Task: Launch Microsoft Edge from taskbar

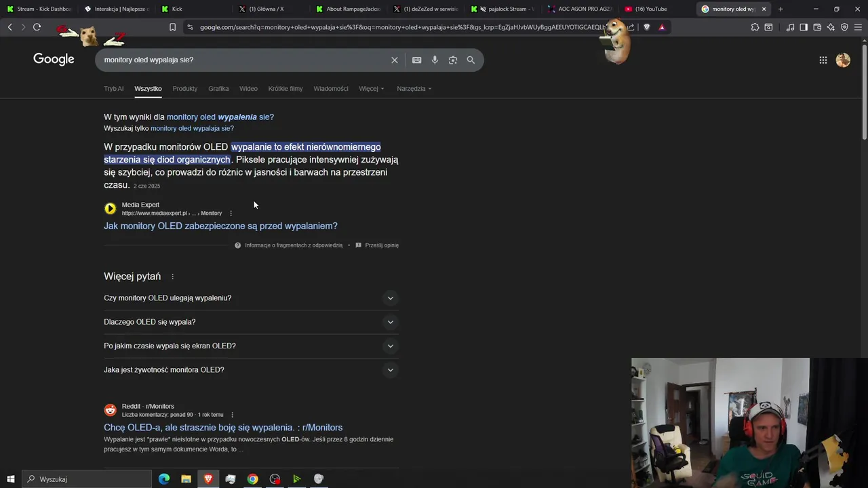Action: pyautogui.click(x=164, y=479)
